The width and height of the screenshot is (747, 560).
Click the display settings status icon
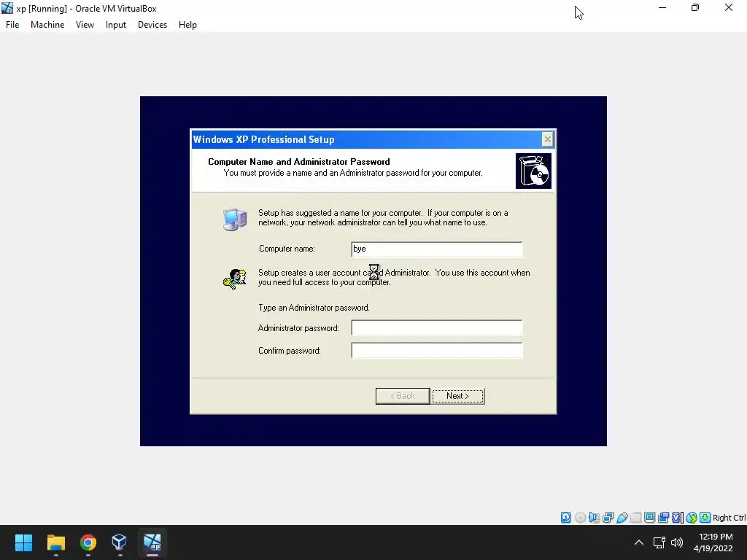649,518
